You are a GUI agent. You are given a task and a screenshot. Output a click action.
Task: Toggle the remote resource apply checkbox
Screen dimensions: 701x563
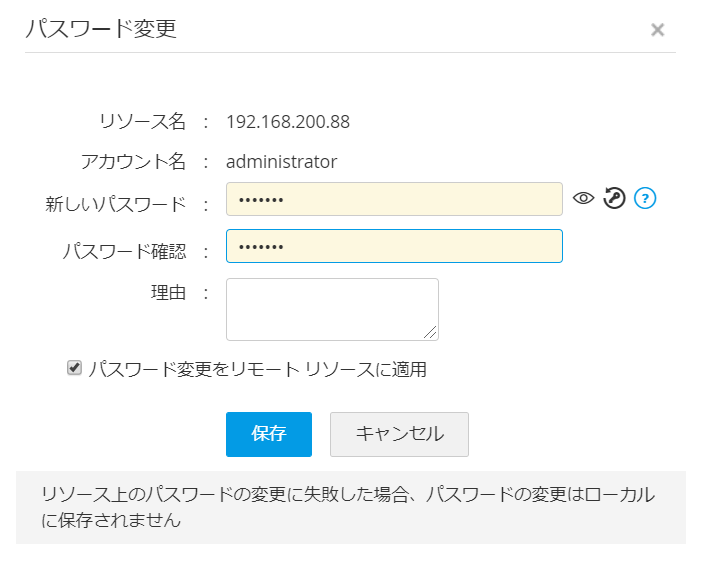point(74,368)
